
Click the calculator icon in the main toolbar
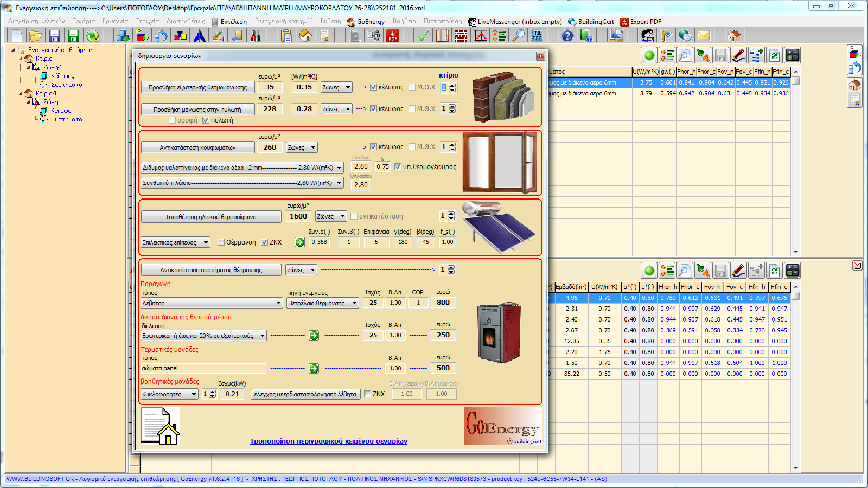pos(355,36)
